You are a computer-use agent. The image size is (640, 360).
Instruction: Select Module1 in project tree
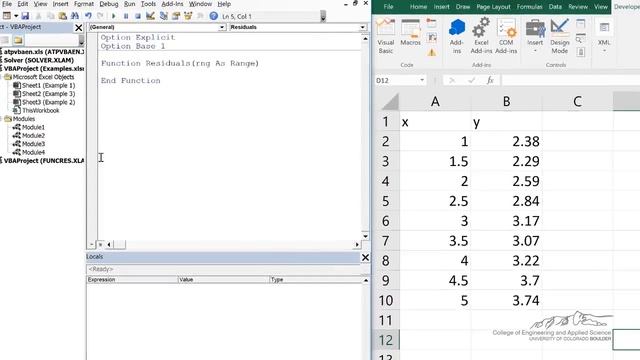33,127
